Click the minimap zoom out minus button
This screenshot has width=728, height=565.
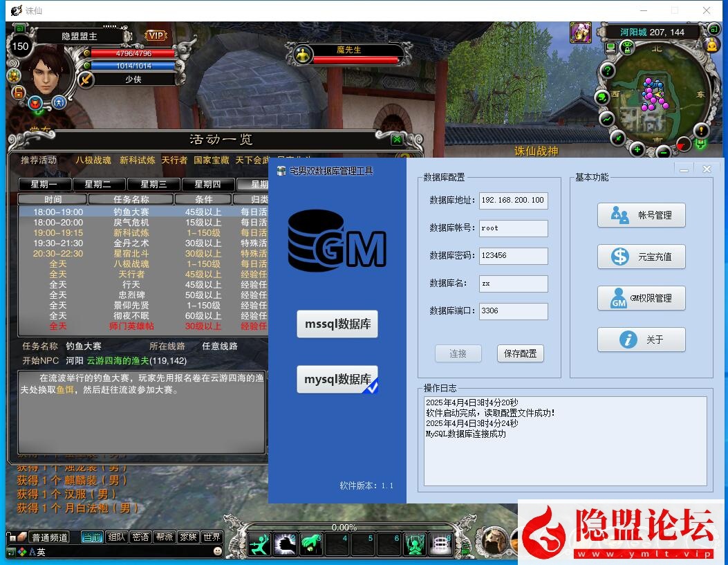(x=663, y=151)
